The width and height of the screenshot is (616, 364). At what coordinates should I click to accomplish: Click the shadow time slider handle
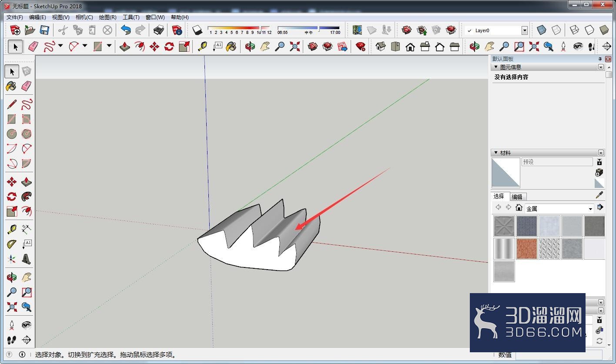(319, 30)
